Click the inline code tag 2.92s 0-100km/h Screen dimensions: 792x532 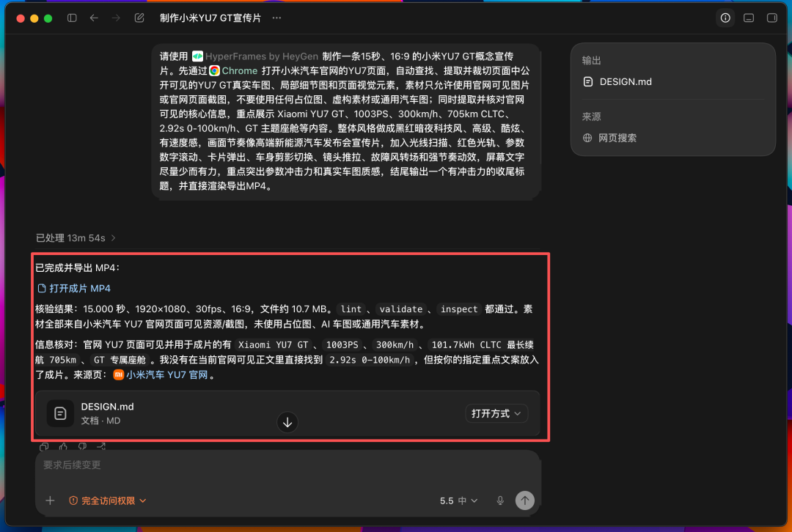[x=369, y=360]
